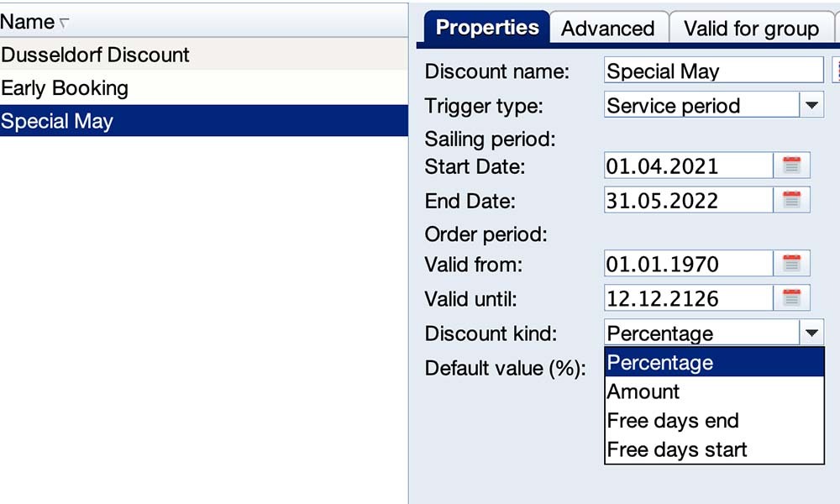Click the Valid until field showing 12.12.2126
The image size is (840, 504).
(x=687, y=298)
